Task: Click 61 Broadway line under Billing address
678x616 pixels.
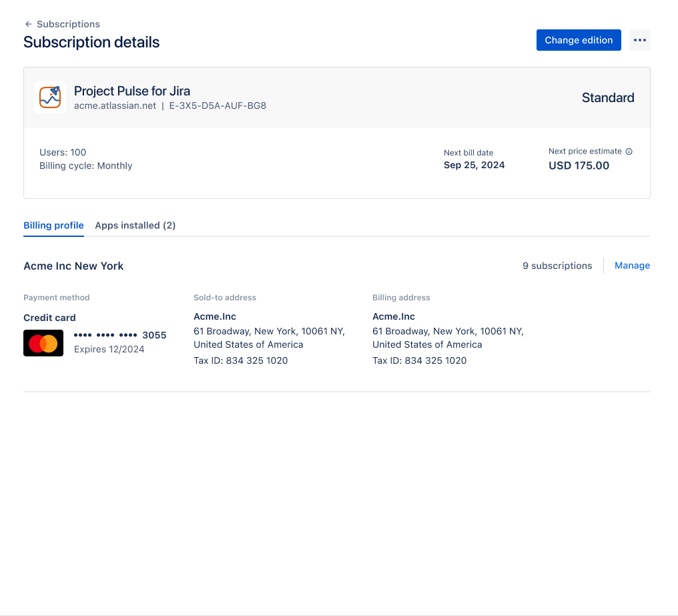Action: click(x=448, y=332)
